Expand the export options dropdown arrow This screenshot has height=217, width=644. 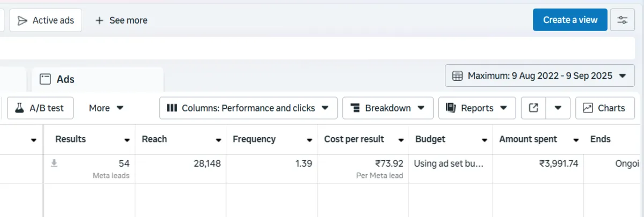pyautogui.click(x=558, y=108)
